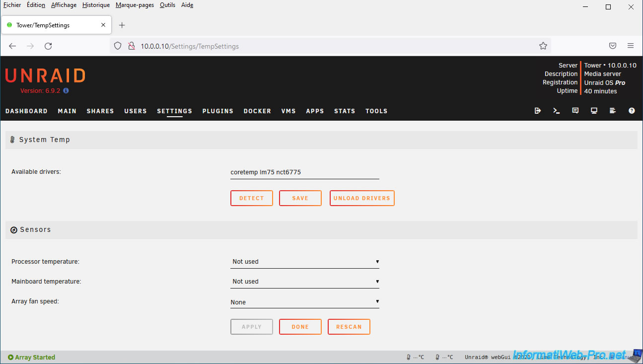Screen dimensions: 643x364
Task: Open the Marque-pages menu
Action: (135, 5)
